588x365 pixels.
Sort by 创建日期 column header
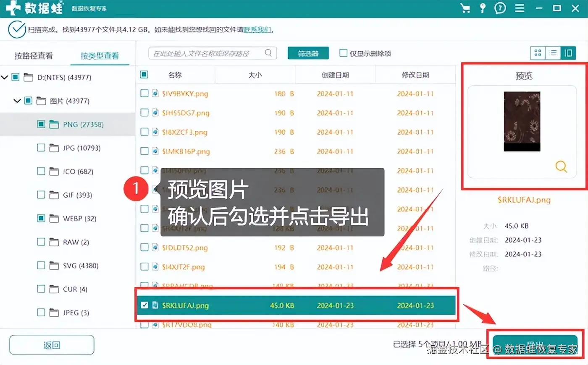335,75
